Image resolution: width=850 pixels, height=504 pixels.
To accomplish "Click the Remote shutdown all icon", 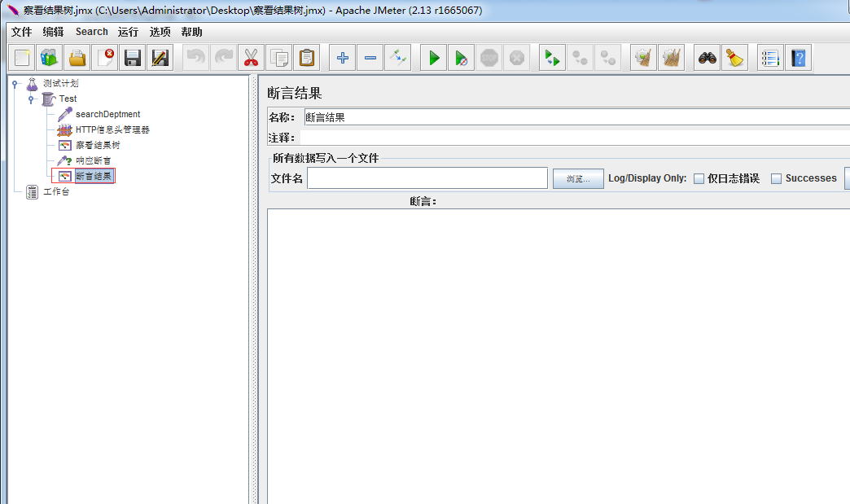I will (607, 58).
